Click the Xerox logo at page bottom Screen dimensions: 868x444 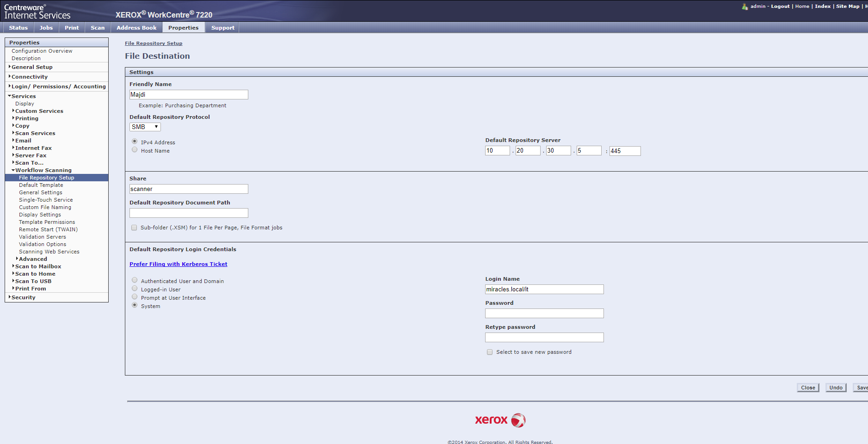[x=500, y=420]
